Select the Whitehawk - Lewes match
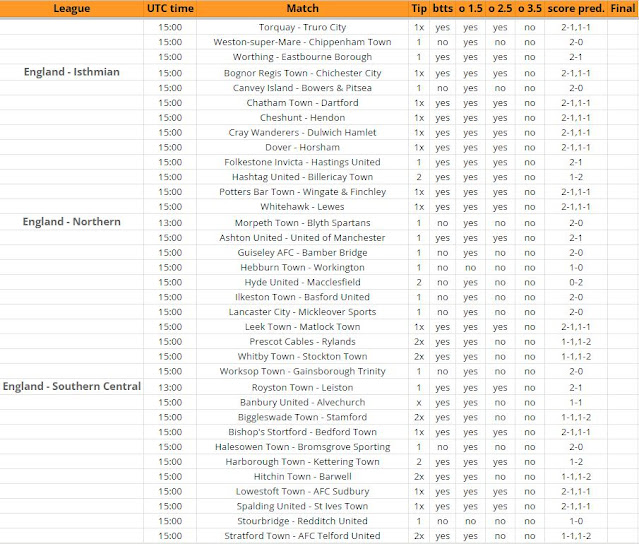Image resolution: width=639 pixels, height=544 pixels. [x=302, y=207]
